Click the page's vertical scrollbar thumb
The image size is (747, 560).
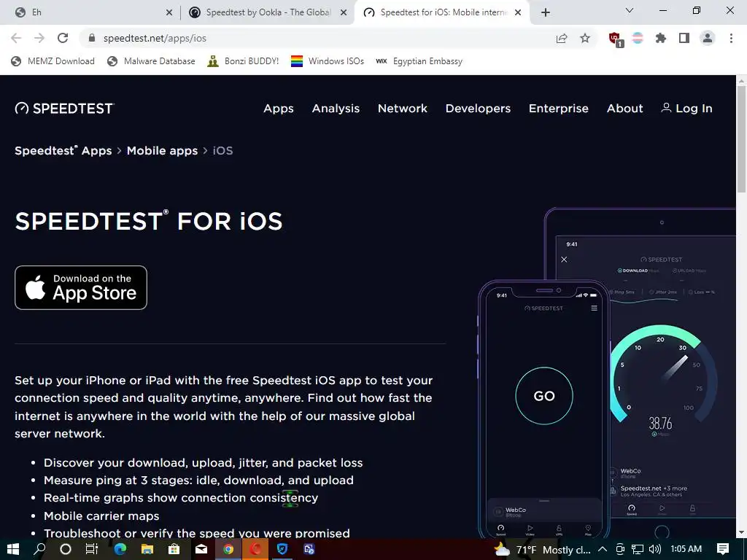pyautogui.click(x=741, y=139)
